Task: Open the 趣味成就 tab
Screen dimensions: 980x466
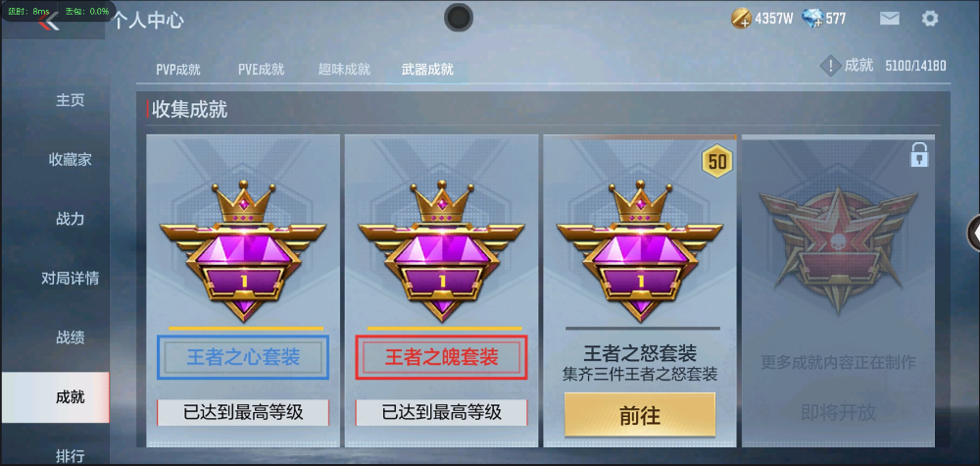Action: pyautogui.click(x=344, y=70)
